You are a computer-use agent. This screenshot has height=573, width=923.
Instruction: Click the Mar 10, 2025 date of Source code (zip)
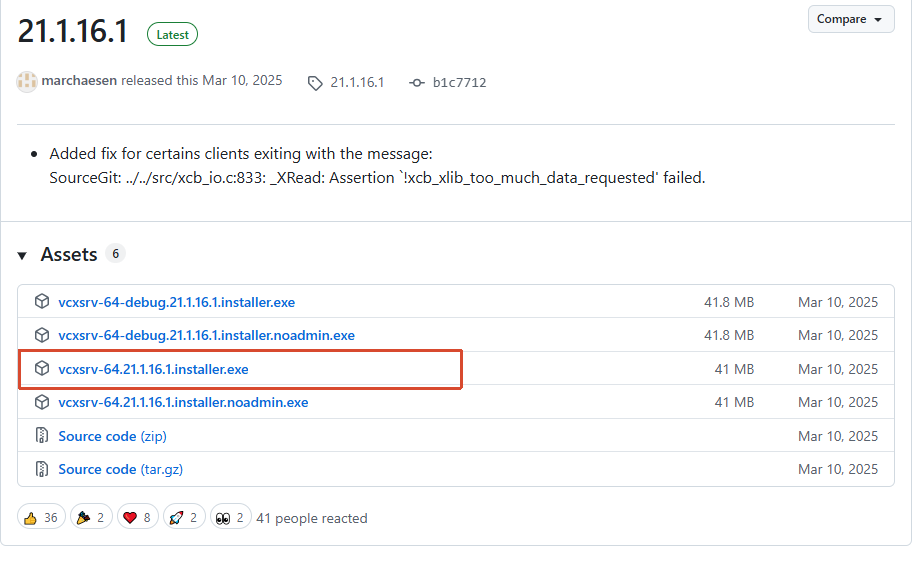click(x=838, y=436)
